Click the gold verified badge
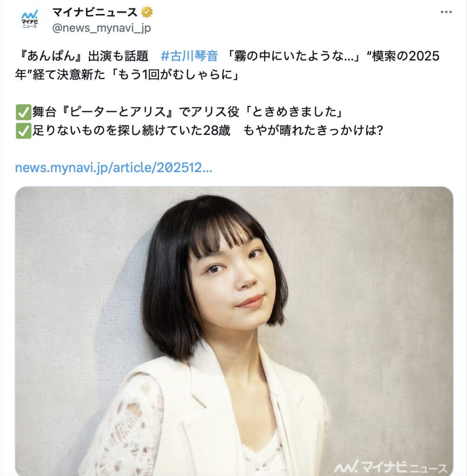 [x=147, y=13]
